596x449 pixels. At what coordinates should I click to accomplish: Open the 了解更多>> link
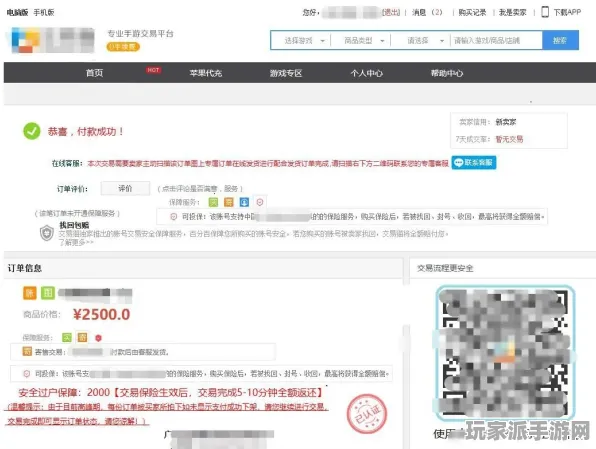pos(76,242)
